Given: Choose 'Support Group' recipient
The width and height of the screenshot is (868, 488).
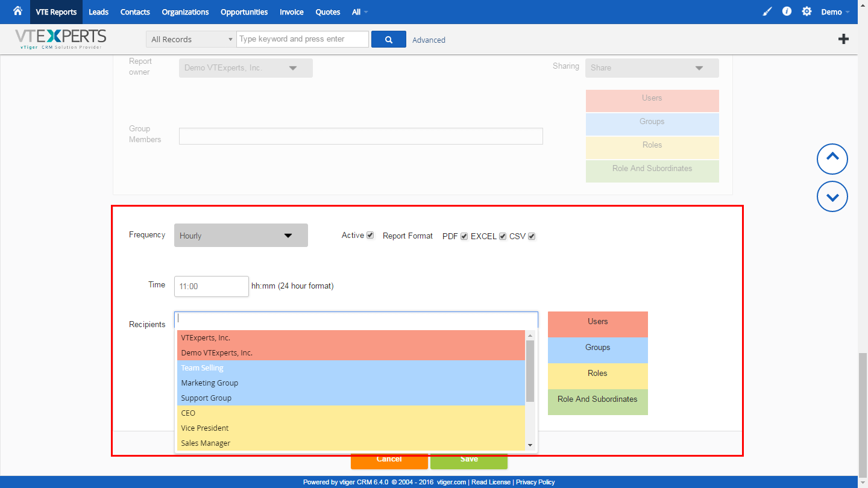Looking at the screenshot, I should 351,398.
